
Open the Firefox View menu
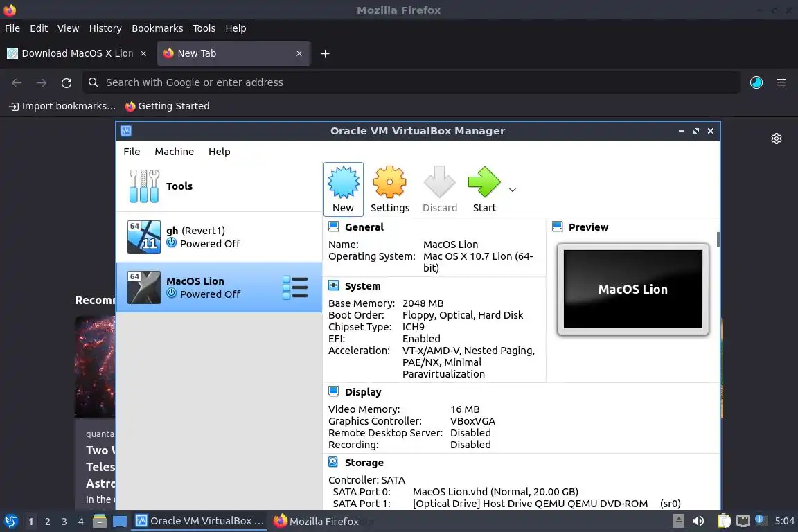pos(68,28)
